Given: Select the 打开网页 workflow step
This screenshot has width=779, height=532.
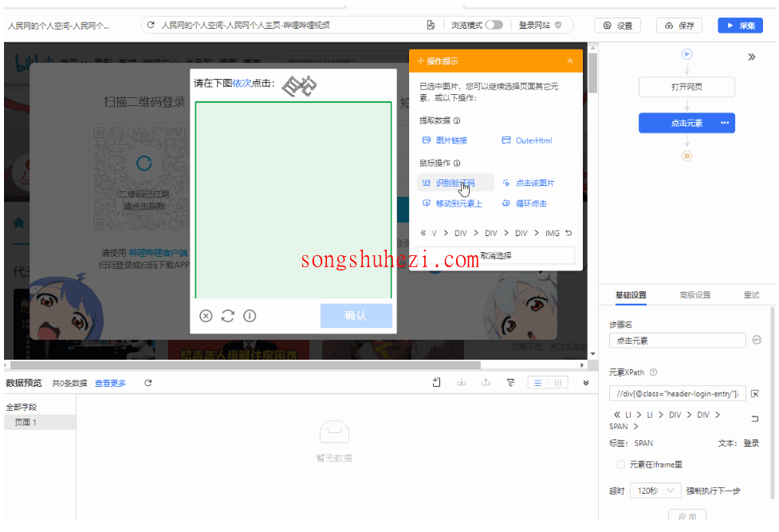Looking at the screenshot, I should click(x=687, y=87).
